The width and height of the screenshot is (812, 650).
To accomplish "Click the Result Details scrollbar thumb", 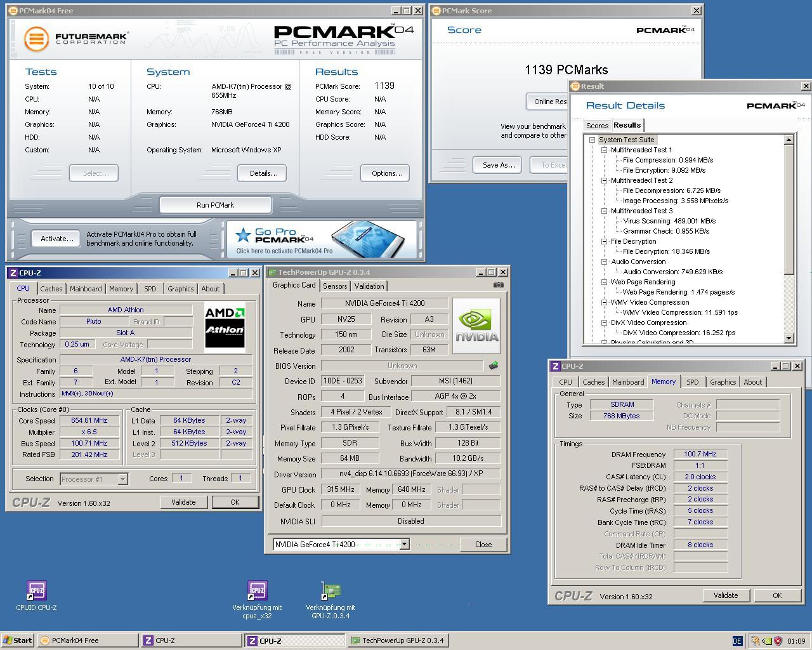I will coord(789,209).
